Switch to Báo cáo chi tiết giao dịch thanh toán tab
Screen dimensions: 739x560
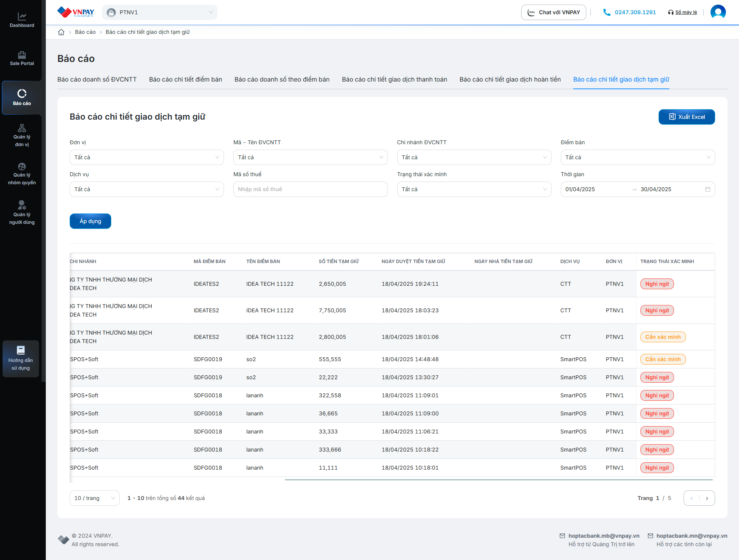(x=395, y=79)
